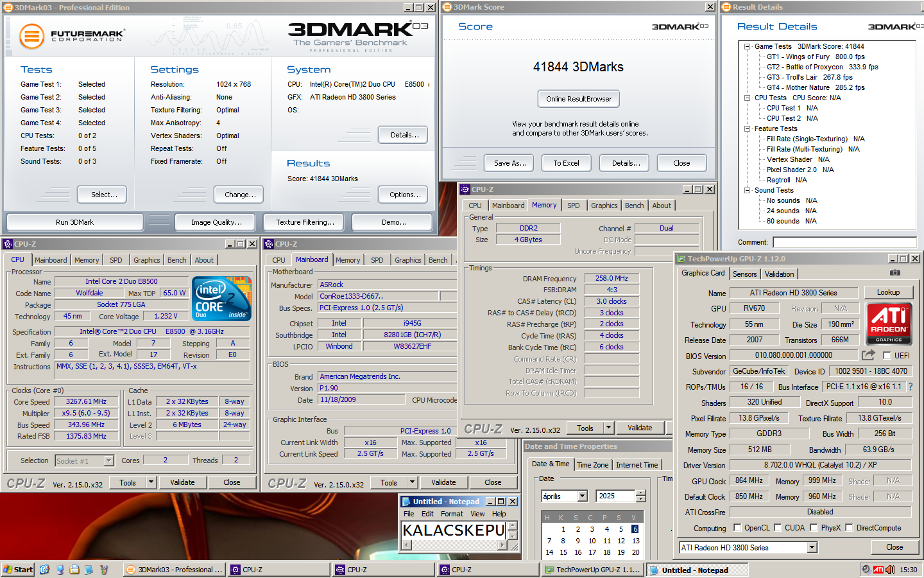Click the 3DMark03 window title bar icon
924x578 pixels.
coord(8,8)
